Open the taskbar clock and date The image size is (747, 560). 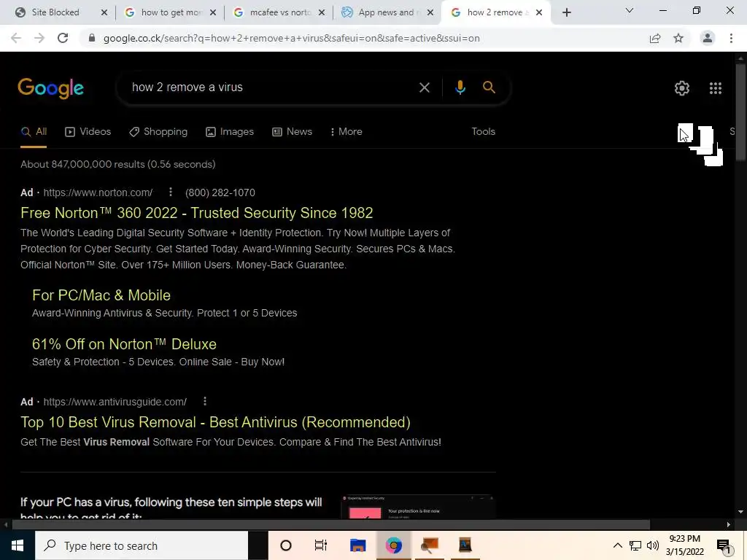pos(684,545)
